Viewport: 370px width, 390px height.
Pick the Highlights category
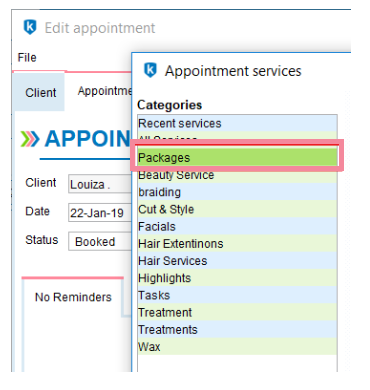[x=237, y=278]
